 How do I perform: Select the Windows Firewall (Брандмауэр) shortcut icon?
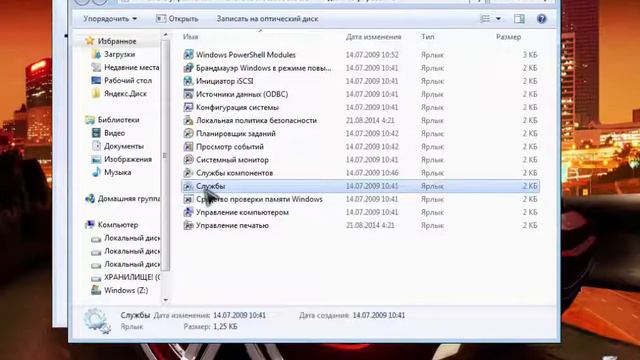coord(188,68)
